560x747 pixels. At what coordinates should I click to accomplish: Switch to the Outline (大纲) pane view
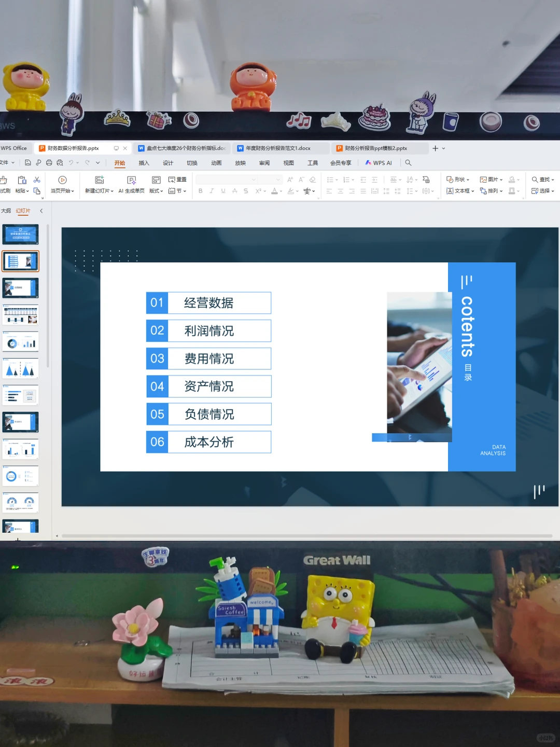coord(6,211)
